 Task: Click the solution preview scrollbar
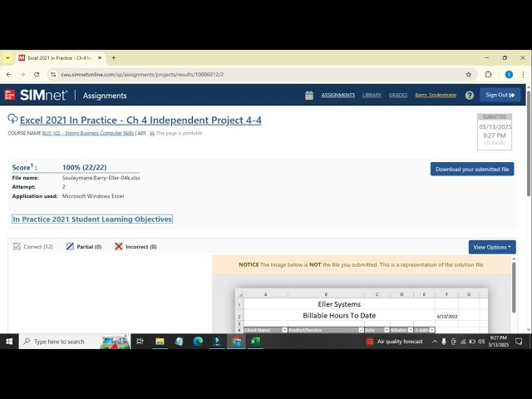point(514,288)
